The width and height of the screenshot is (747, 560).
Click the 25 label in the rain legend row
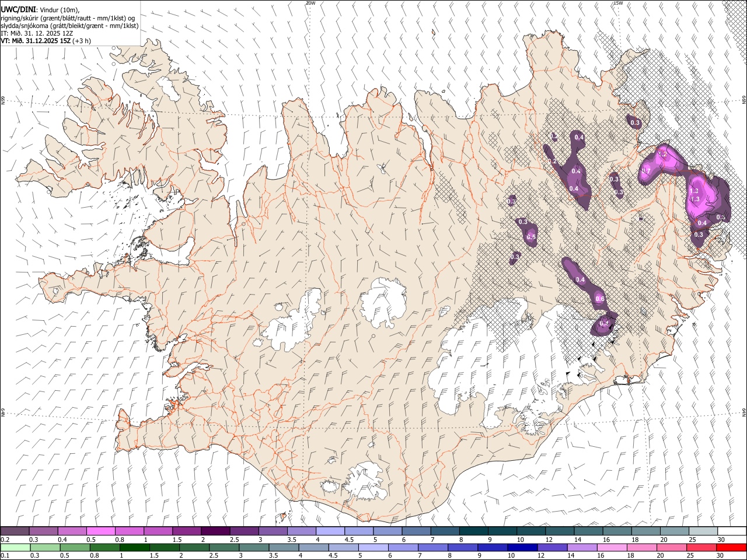coord(690,555)
